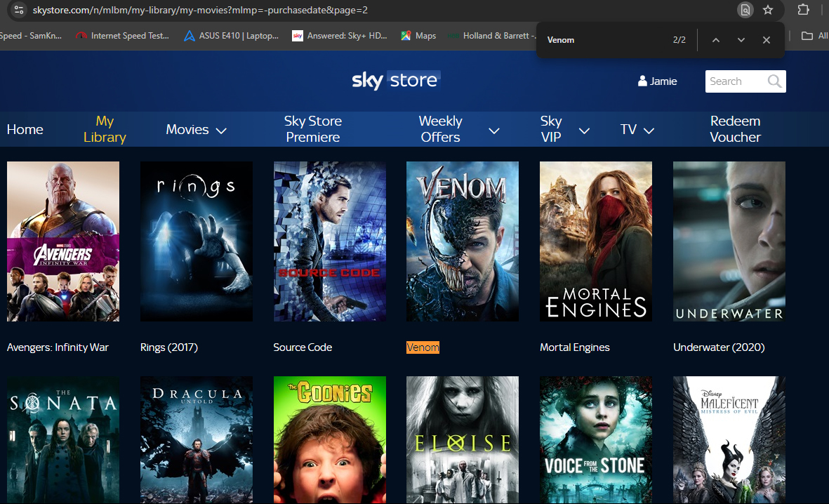Go to next find result for Venom
The image size is (829, 504).
(741, 40)
